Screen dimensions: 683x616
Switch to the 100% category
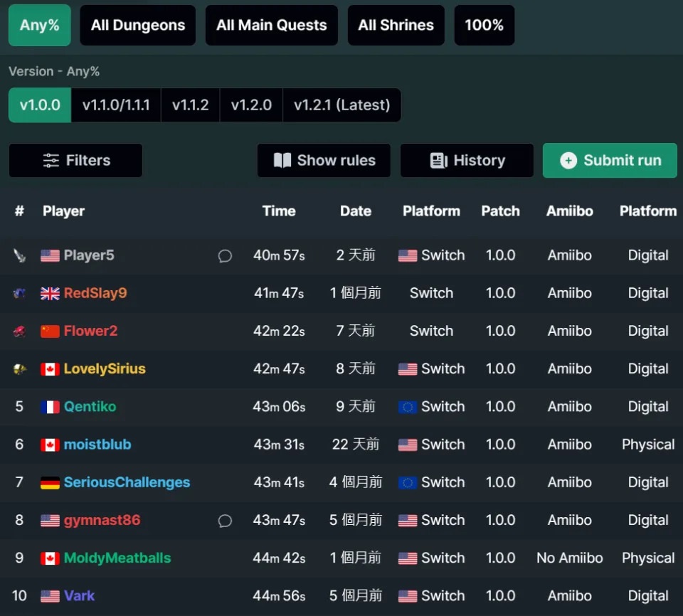coord(484,26)
